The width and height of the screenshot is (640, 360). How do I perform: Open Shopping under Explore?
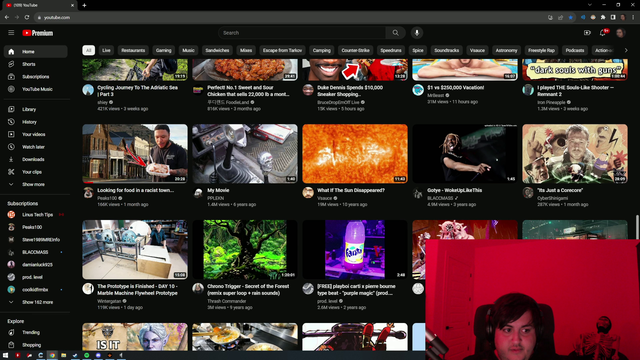36,345
